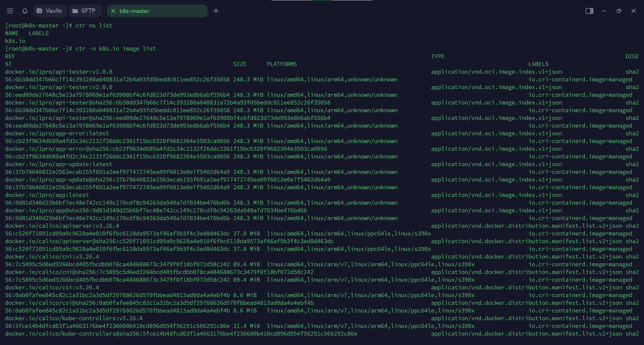Viewport: 644px width, 345px height.
Task: Click the truncated DIGE column header
Action: (x=632, y=56)
